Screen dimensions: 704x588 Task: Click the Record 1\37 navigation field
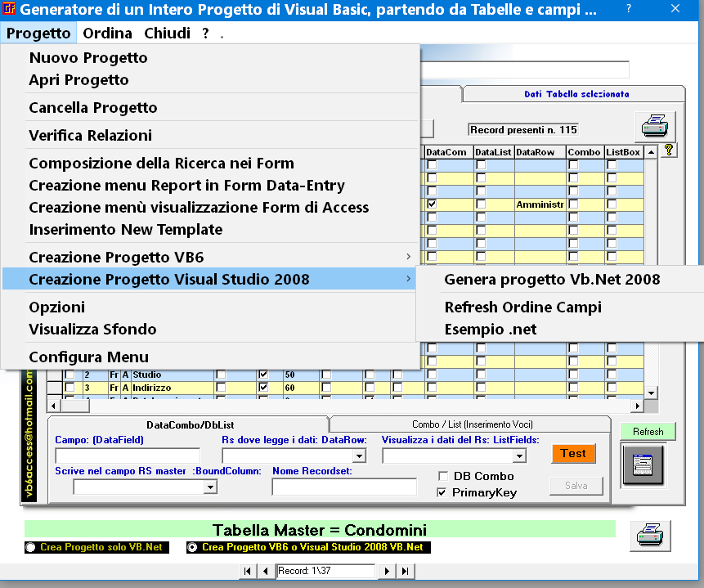click(325, 571)
